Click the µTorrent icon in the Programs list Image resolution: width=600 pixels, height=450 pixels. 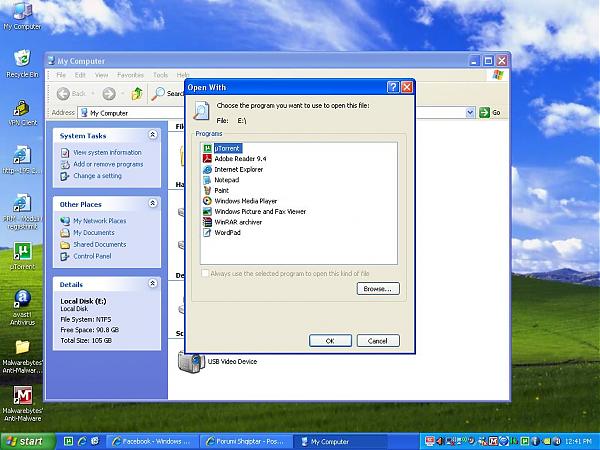[x=207, y=148]
